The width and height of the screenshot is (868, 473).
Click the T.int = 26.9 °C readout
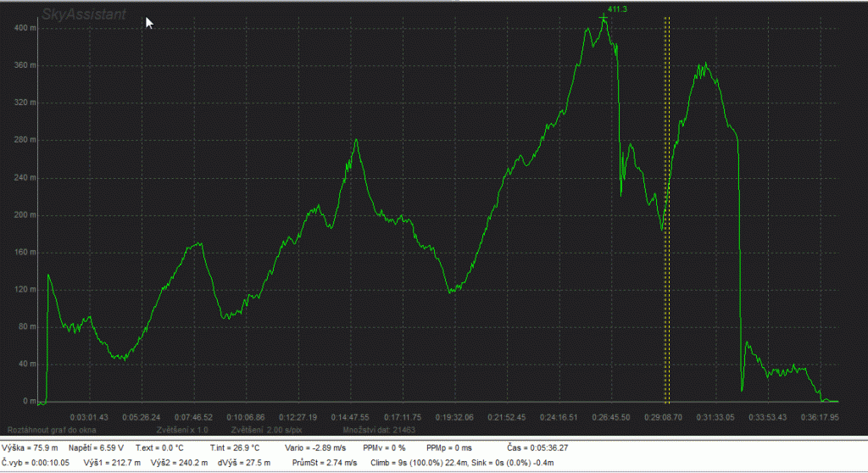[234, 448]
